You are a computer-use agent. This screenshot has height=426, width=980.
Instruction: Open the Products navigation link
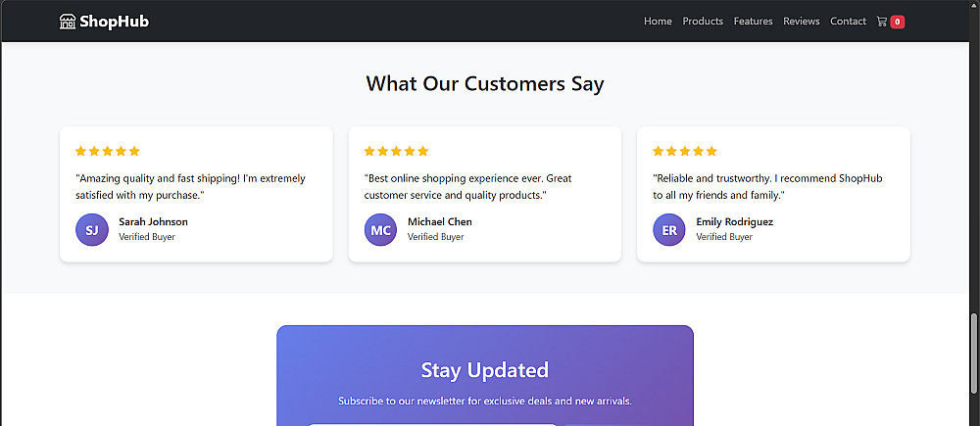point(703,22)
